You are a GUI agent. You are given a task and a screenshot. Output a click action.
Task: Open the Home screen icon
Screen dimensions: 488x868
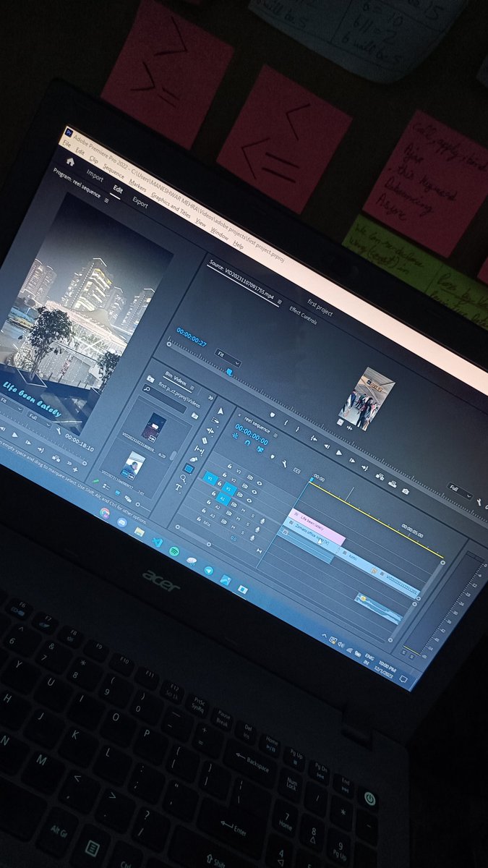click(70, 161)
